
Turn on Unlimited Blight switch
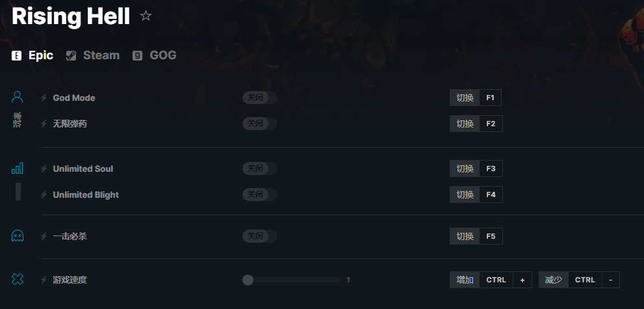point(260,195)
